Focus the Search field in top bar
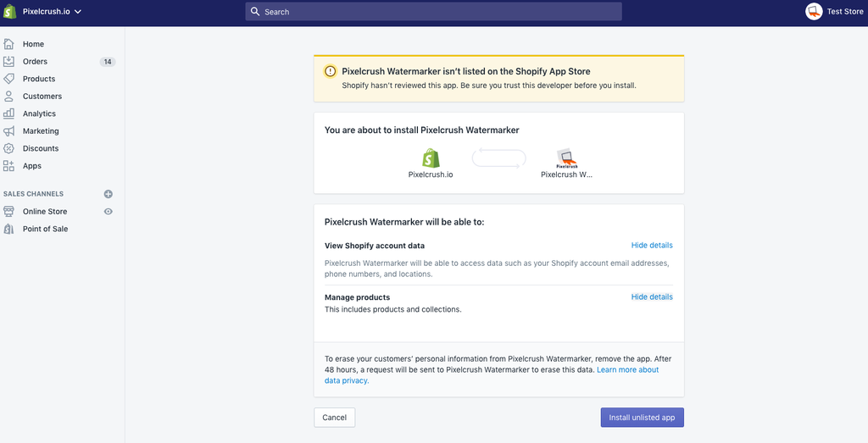 tap(433, 12)
